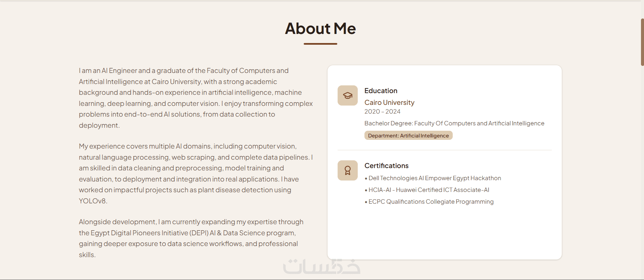Screen dimensions: 644x280
Task: Select the About Me heading
Action: click(x=320, y=29)
